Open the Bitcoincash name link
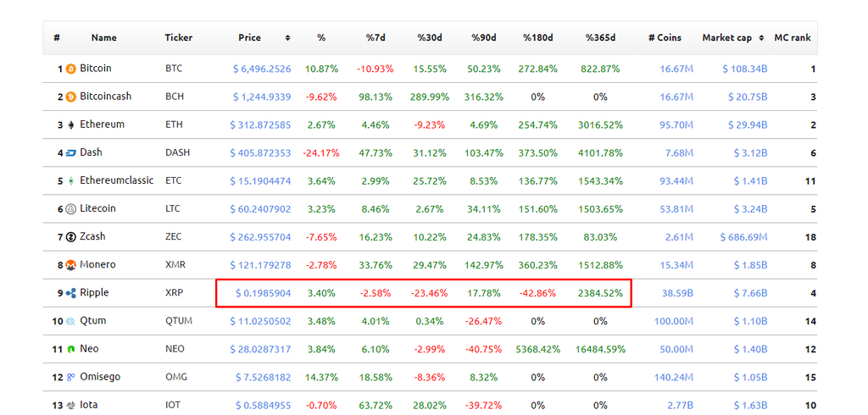868x415 pixels. [106, 97]
